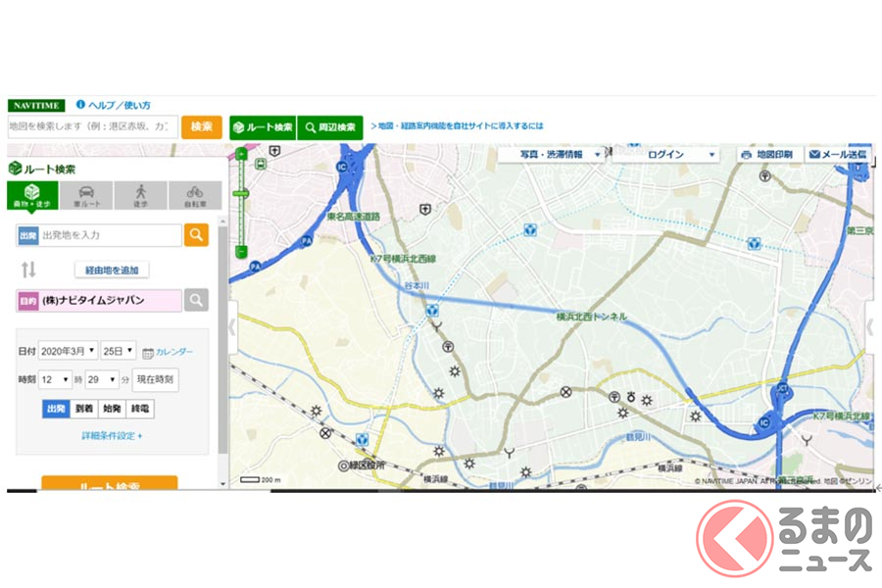Viewport: 882px width, 588px height.
Task: Click the orange departure search magnifier icon
Action: (x=196, y=234)
